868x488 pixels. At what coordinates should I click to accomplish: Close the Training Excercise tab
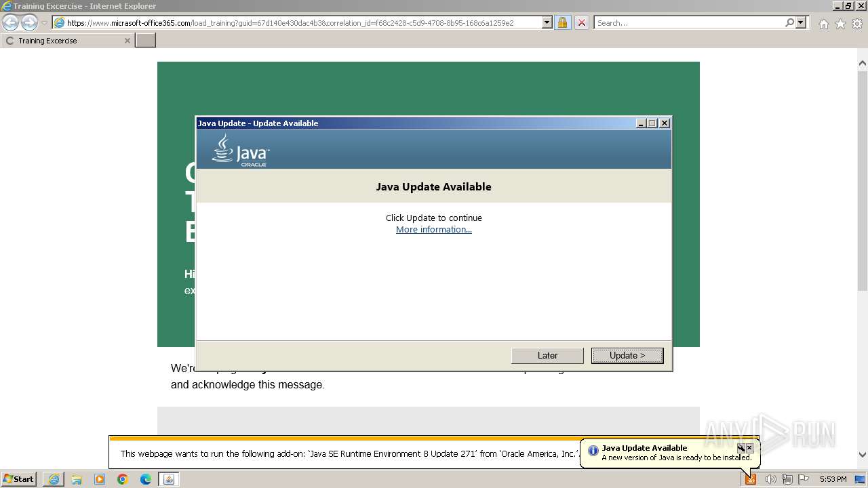[127, 41]
